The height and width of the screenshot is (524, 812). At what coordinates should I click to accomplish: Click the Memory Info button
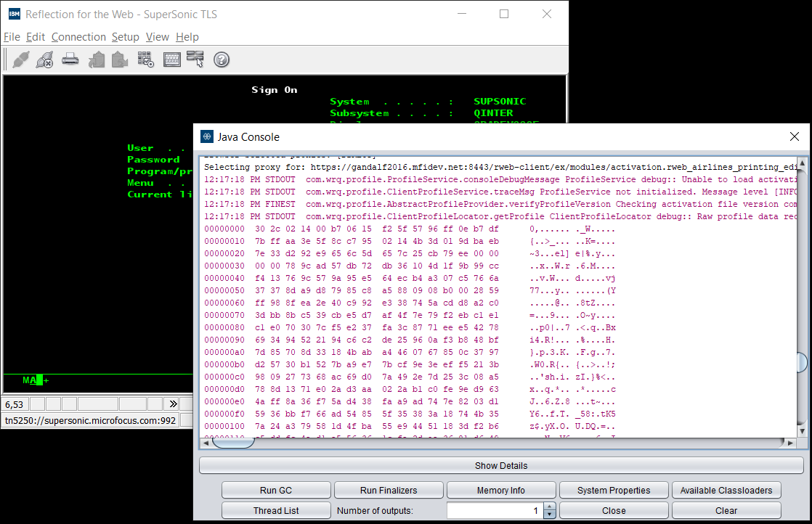pos(501,491)
